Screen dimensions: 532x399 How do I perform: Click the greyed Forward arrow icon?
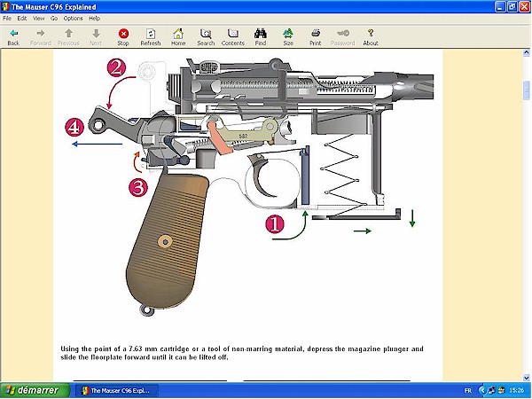point(41,34)
